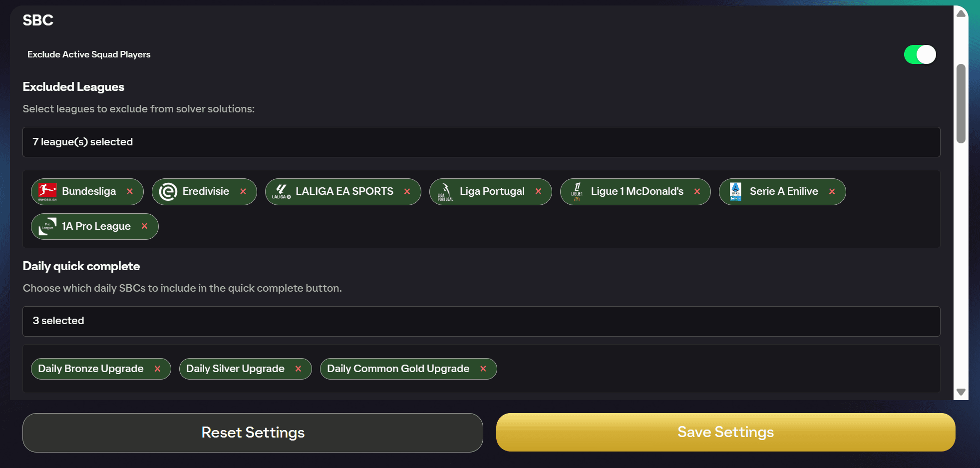The height and width of the screenshot is (468, 980).
Task: Click Save Settings button
Action: [725, 432]
